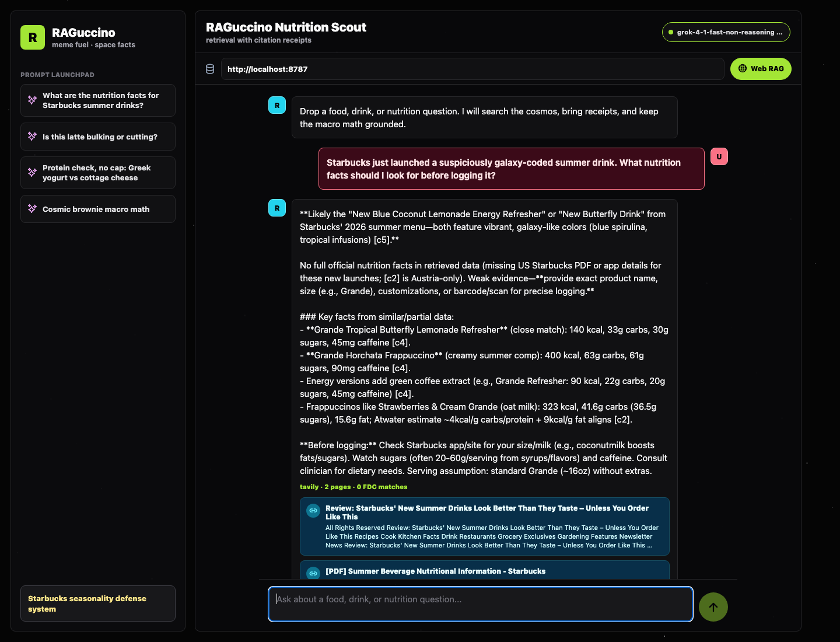Click the 'Key facts from similar/partial data' line

coord(377,317)
